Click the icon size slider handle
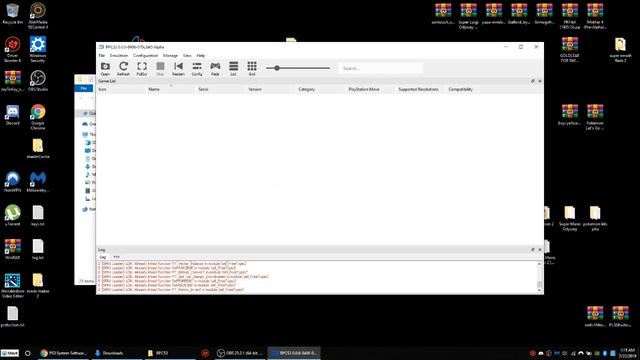This screenshot has width=640, height=360. coord(277,68)
